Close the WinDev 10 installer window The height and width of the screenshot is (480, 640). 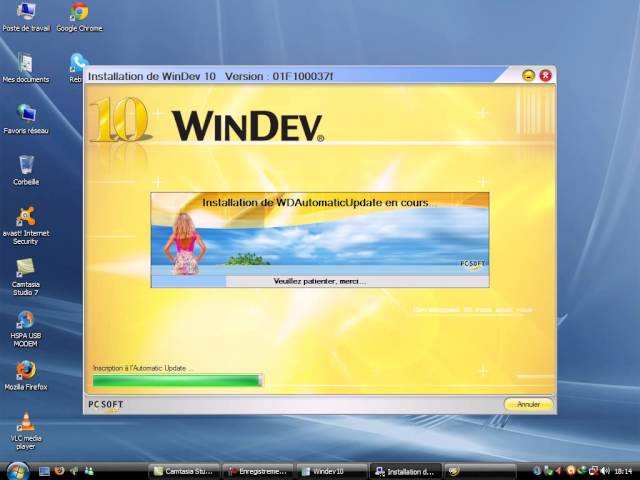[x=546, y=76]
